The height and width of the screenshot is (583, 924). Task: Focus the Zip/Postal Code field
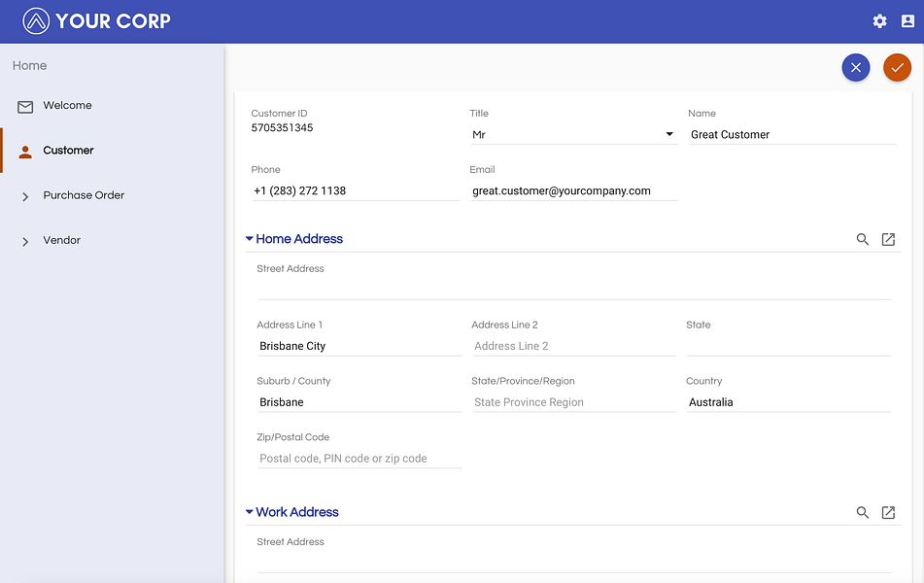coord(359,458)
